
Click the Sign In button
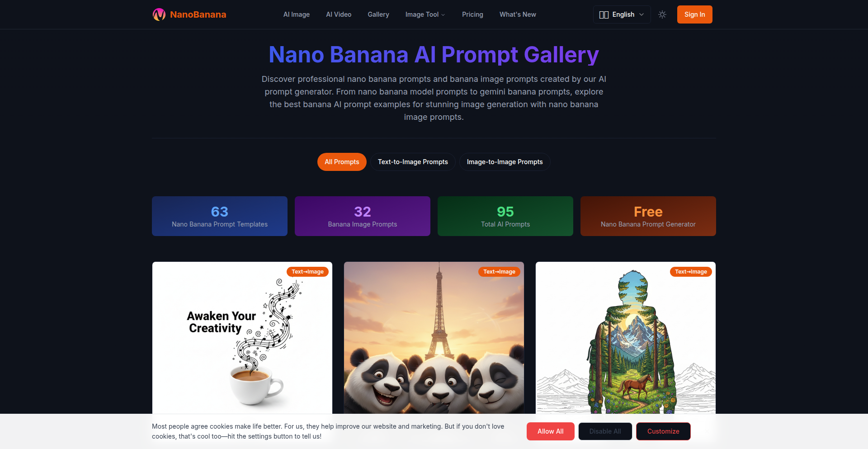click(694, 14)
